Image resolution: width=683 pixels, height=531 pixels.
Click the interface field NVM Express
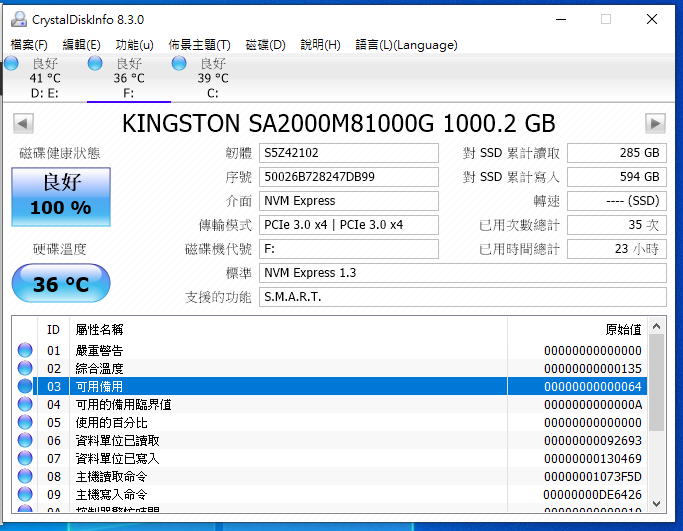[348, 201]
